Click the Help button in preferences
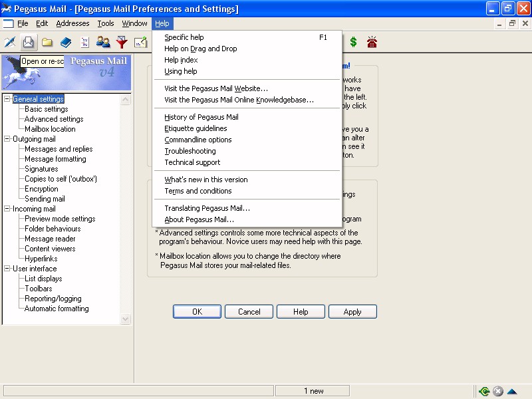 pos(301,311)
